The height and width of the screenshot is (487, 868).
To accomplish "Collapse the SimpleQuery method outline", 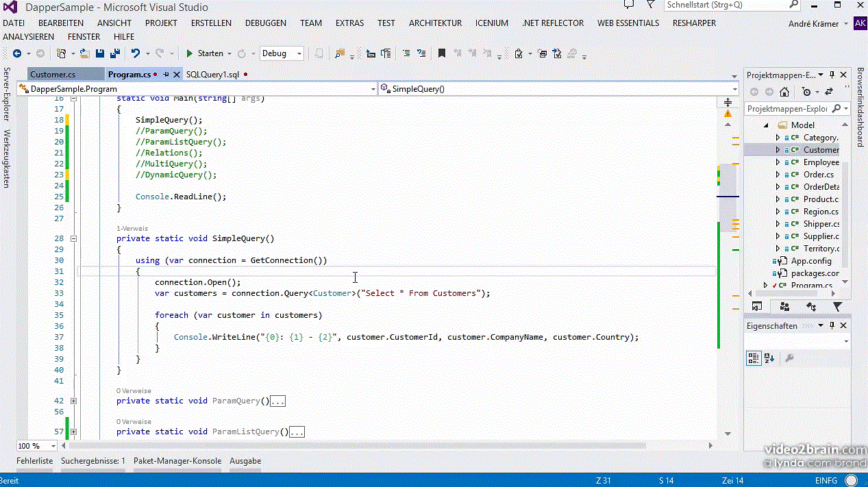I will (73, 239).
